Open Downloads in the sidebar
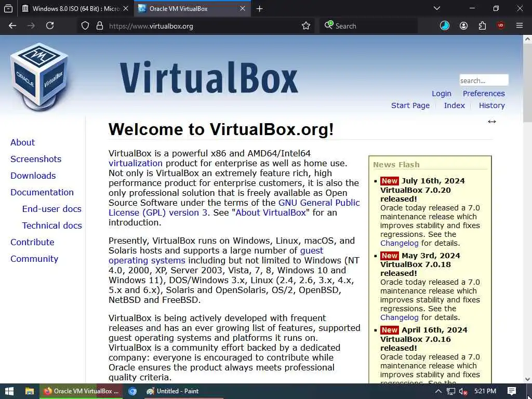 coord(33,176)
